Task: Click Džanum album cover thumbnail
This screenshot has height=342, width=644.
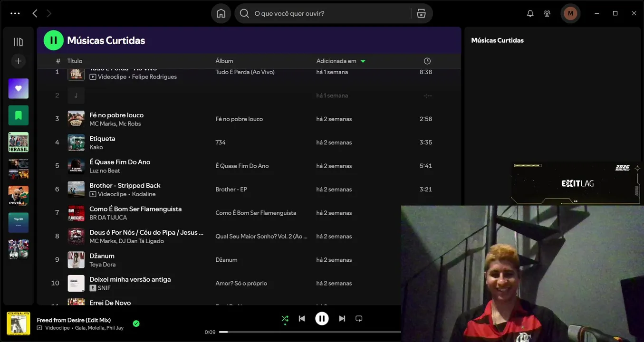Action: tap(76, 260)
